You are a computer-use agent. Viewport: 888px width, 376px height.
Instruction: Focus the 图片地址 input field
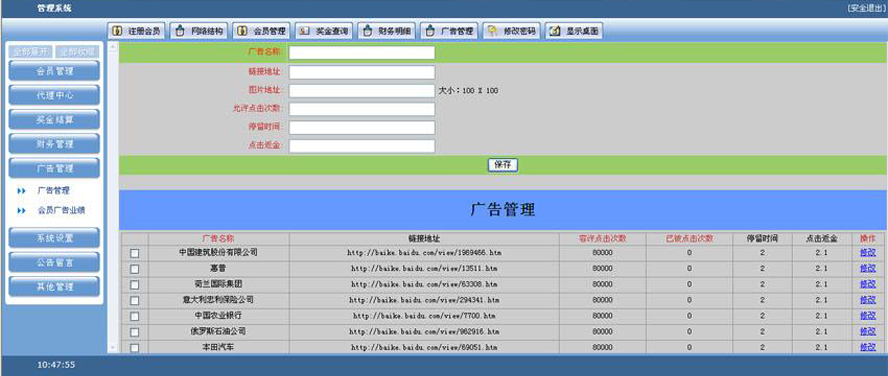pyautogui.click(x=362, y=91)
